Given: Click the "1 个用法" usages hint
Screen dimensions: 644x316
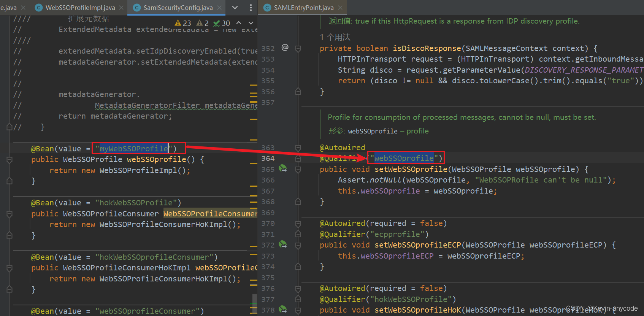Looking at the screenshot, I should pyautogui.click(x=335, y=37).
